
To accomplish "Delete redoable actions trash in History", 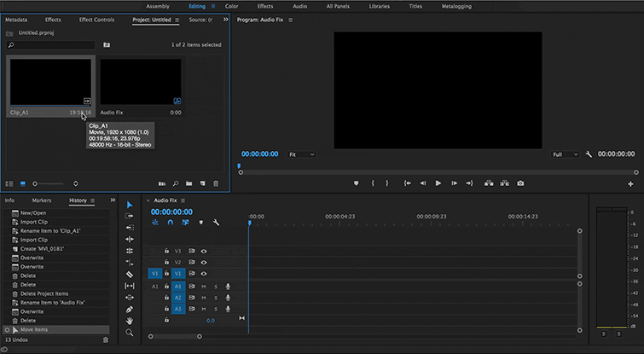I will [106, 340].
